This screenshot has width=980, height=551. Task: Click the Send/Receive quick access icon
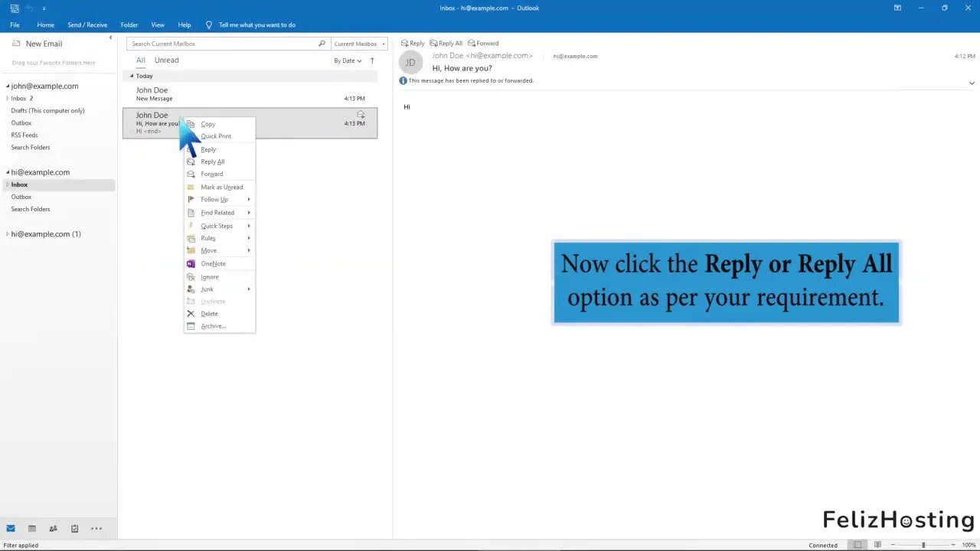[15, 8]
